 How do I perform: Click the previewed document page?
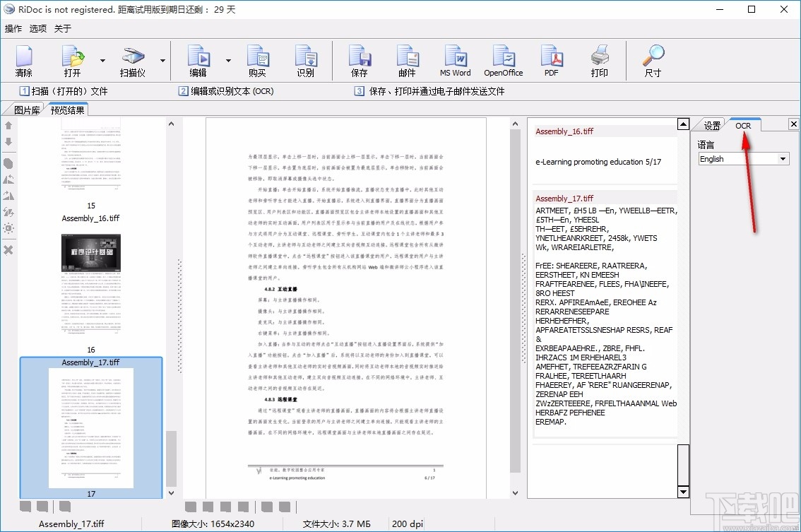346,308
